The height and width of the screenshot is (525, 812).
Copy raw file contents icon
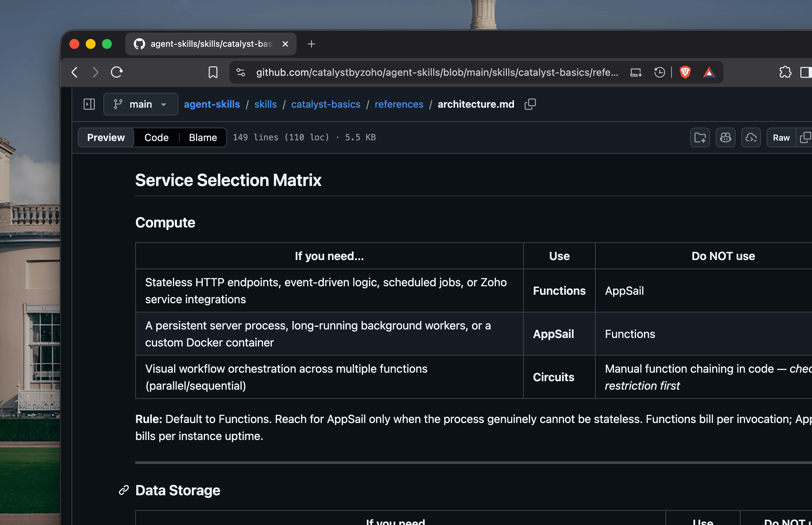pos(805,137)
